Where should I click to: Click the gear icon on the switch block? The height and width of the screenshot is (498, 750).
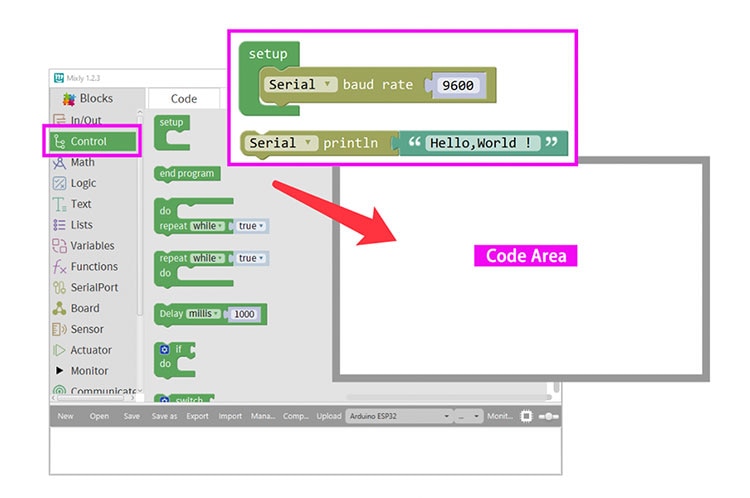click(165, 399)
